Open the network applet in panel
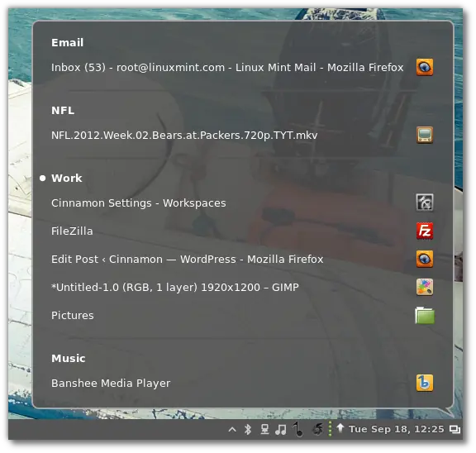The height and width of the screenshot is (453, 476). [264, 429]
